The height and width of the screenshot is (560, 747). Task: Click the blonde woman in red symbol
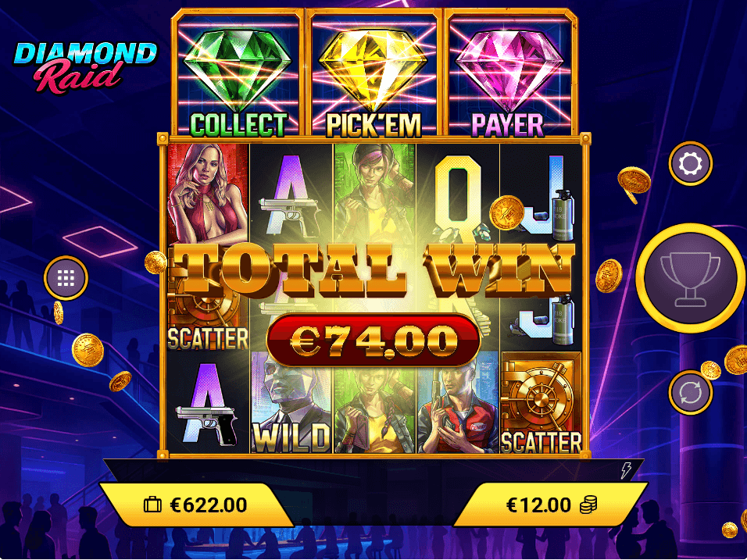[208, 194]
